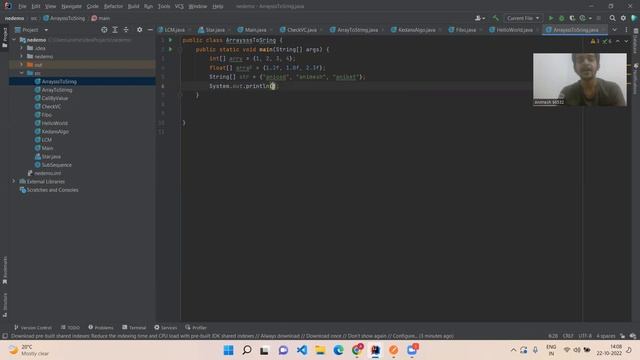Click run gutter arrow beside class declaration
Image resolution: width=640 pixels, height=360 pixels.
[171, 40]
